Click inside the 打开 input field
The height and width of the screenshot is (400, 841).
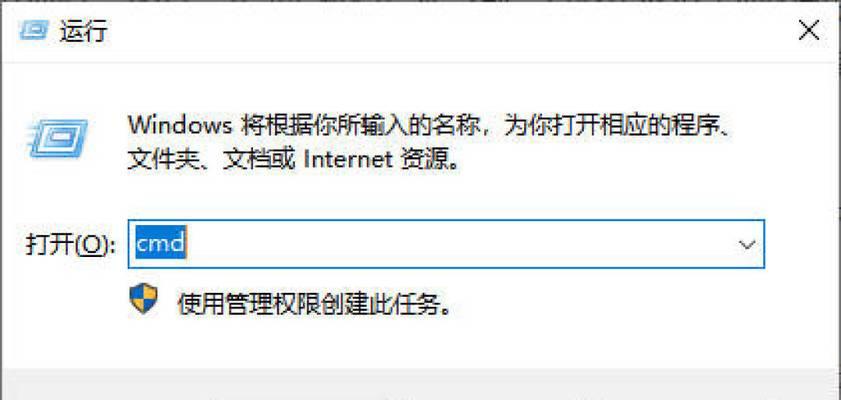pos(446,244)
